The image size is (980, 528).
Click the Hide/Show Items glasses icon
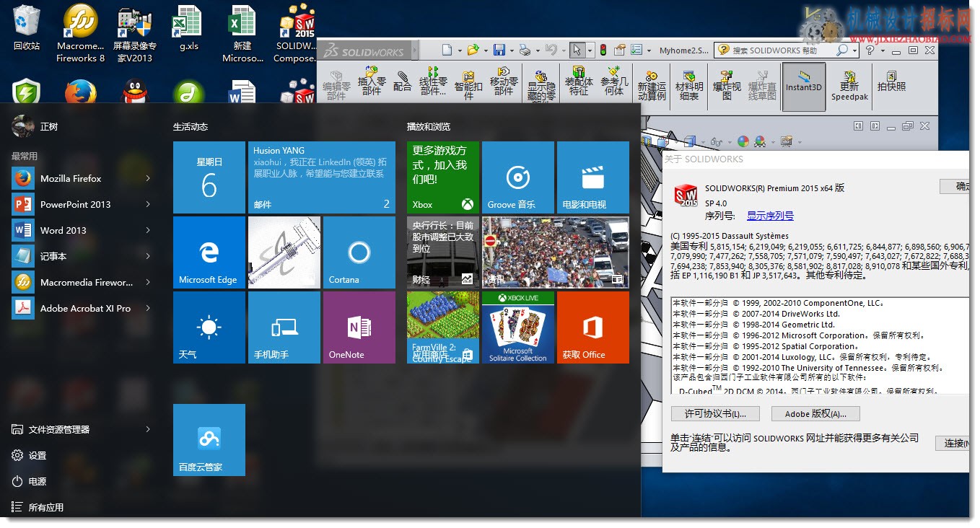(x=716, y=142)
